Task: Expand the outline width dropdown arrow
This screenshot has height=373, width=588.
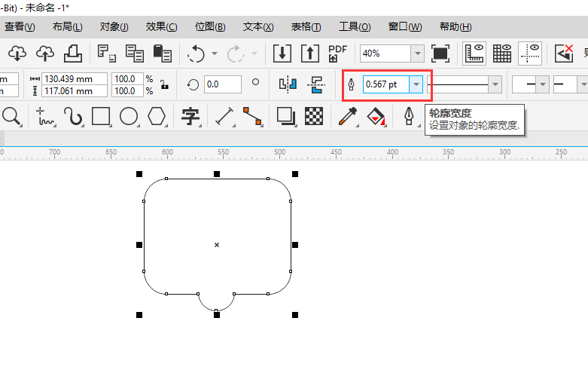Action: (x=416, y=84)
